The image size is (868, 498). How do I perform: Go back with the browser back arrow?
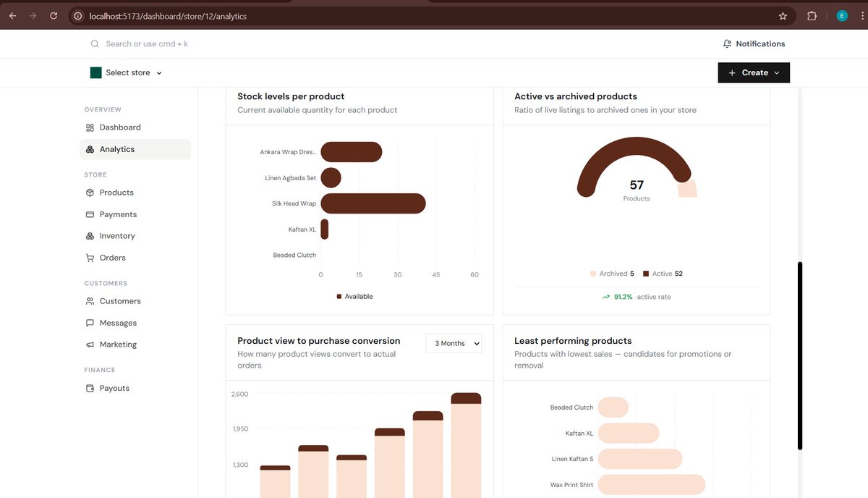(12, 16)
